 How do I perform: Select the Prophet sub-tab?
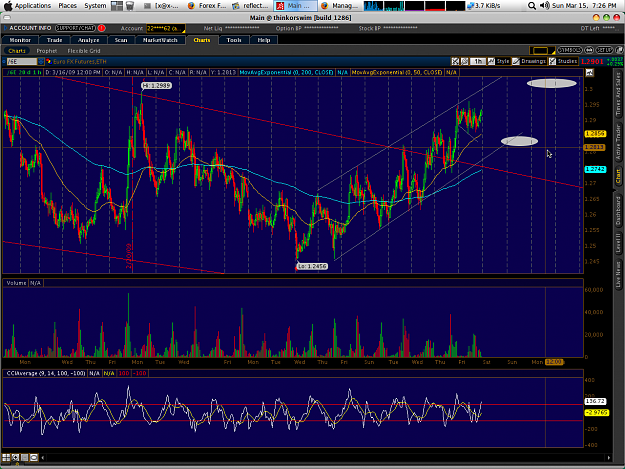47,51
